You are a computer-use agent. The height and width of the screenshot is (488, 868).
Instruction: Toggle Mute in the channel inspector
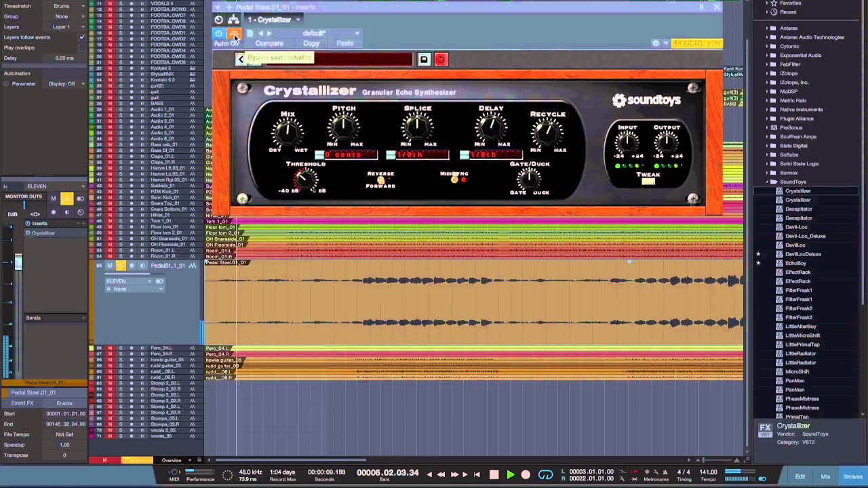[x=54, y=199]
